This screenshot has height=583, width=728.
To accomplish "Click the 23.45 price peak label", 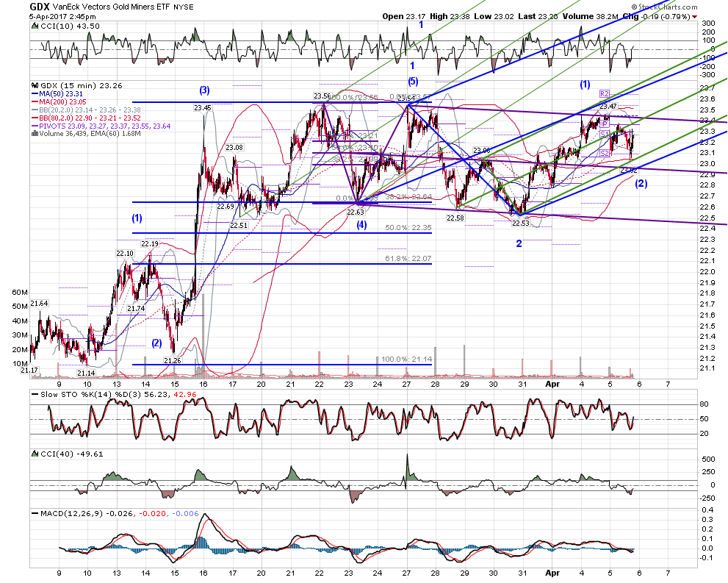I will [x=203, y=108].
